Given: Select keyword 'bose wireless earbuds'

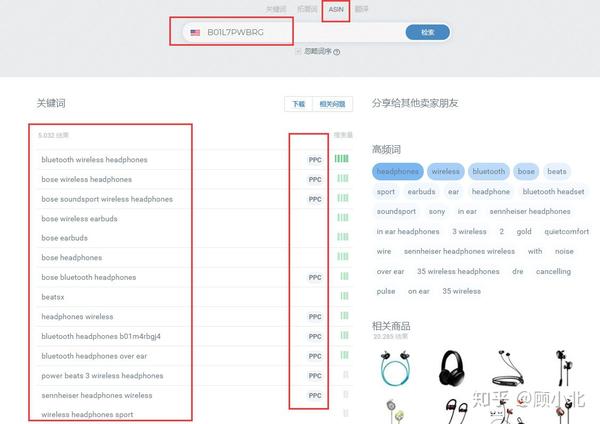Looking at the screenshot, I should pos(79,219).
